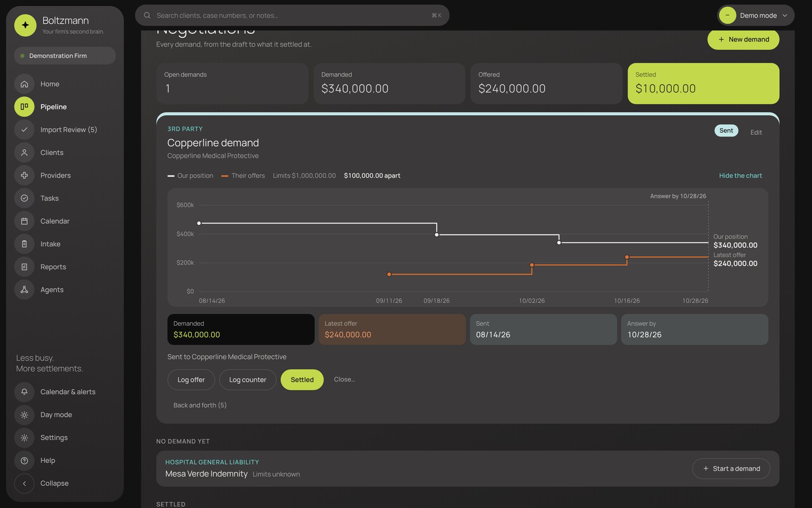812x508 pixels.
Task: Edit the Copperline demand
Action: click(756, 132)
